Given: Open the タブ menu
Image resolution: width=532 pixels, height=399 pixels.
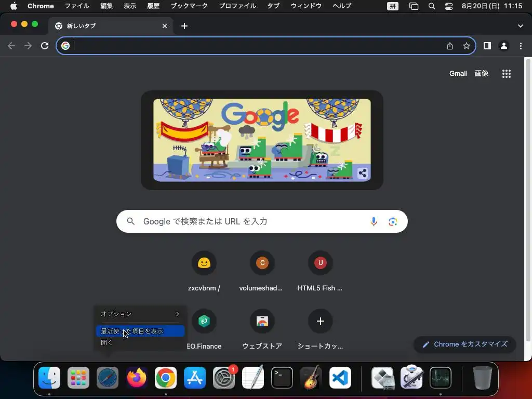Looking at the screenshot, I should 273,6.
